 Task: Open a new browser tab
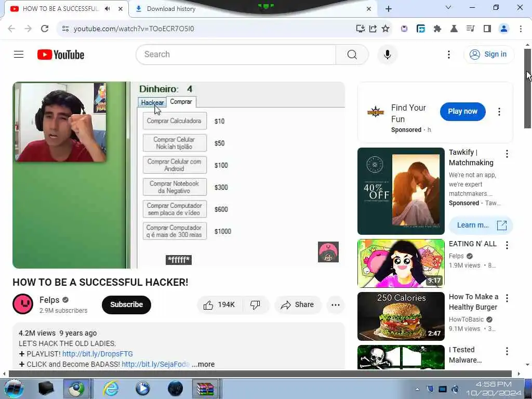389,9
